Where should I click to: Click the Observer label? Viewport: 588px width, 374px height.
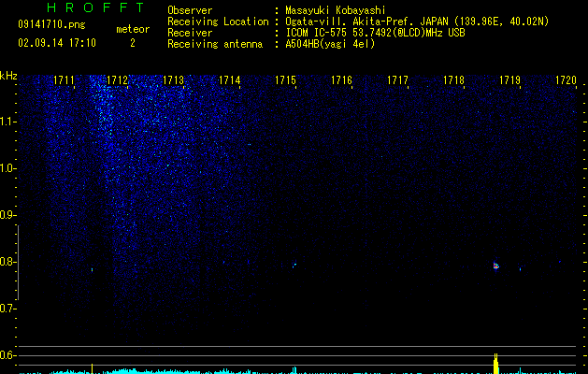[190, 10]
